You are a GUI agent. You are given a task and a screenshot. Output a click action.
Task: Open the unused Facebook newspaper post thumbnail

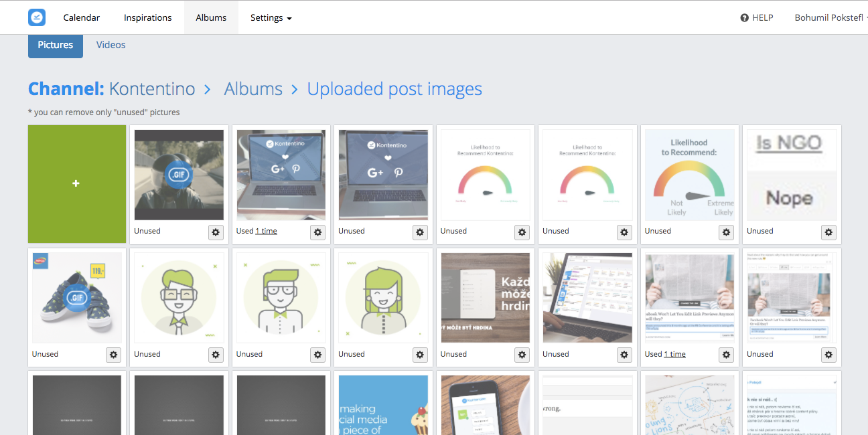[792, 298]
